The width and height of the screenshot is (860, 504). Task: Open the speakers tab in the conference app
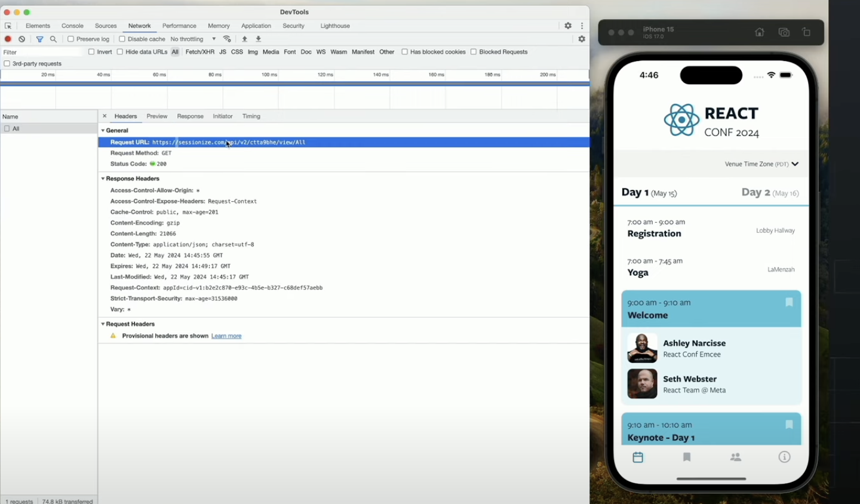click(x=735, y=457)
